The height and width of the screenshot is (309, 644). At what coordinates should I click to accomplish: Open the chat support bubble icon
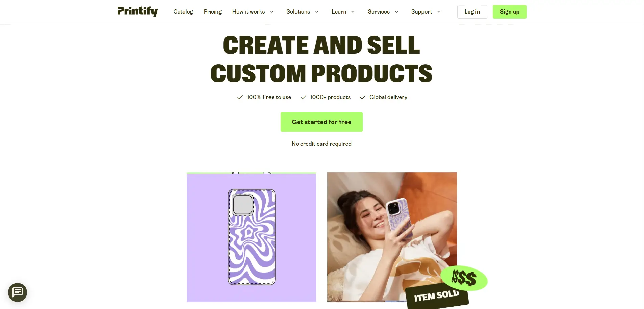coord(18,292)
